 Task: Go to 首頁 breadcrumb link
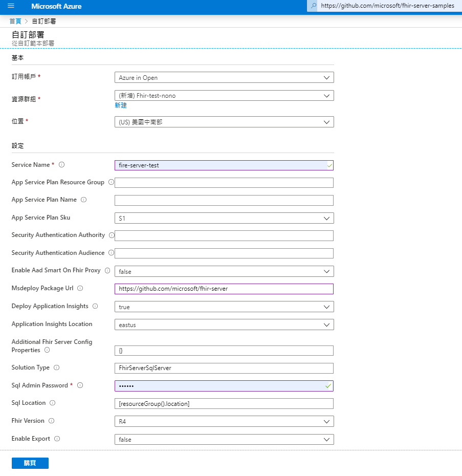point(15,21)
